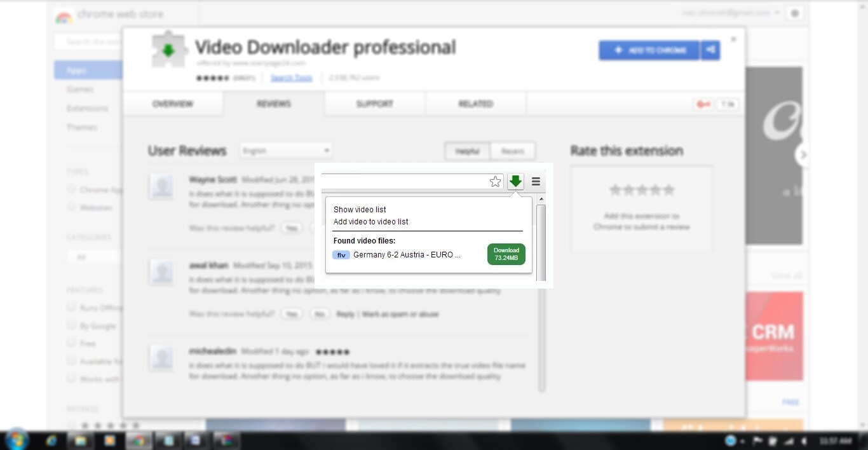Close the extension details dialog
This screenshot has height=450, width=868.
pos(733,39)
